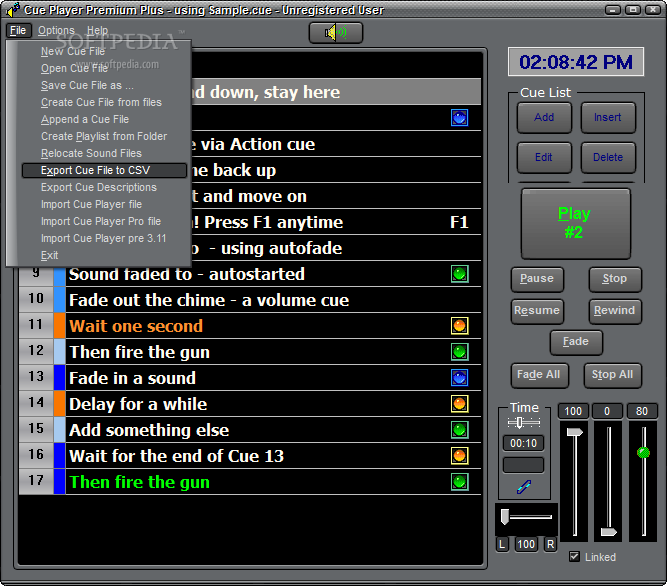This screenshot has height=586, width=667.
Task: Open the File menu
Action: pyautogui.click(x=18, y=31)
